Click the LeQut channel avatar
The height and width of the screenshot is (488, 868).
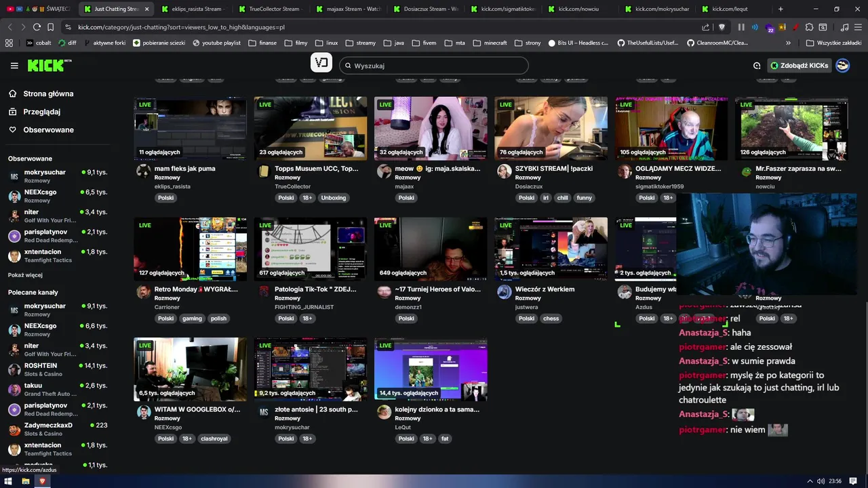[x=384, y=412]
